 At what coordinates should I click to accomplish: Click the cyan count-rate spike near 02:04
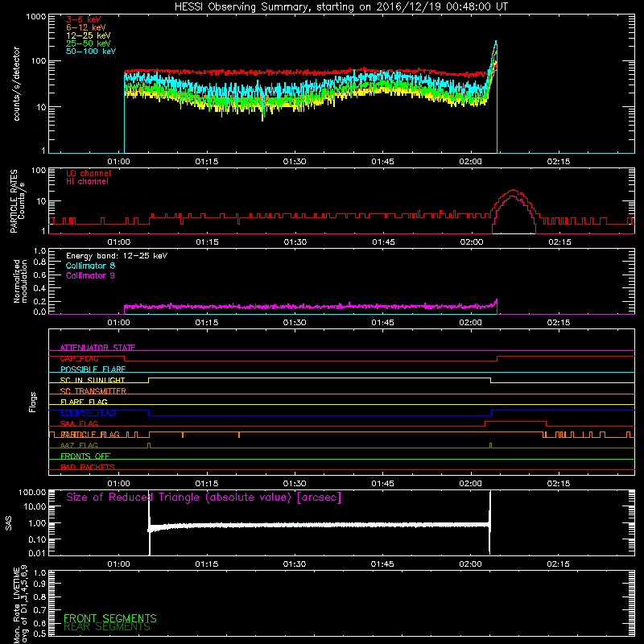tap(496, 42)
